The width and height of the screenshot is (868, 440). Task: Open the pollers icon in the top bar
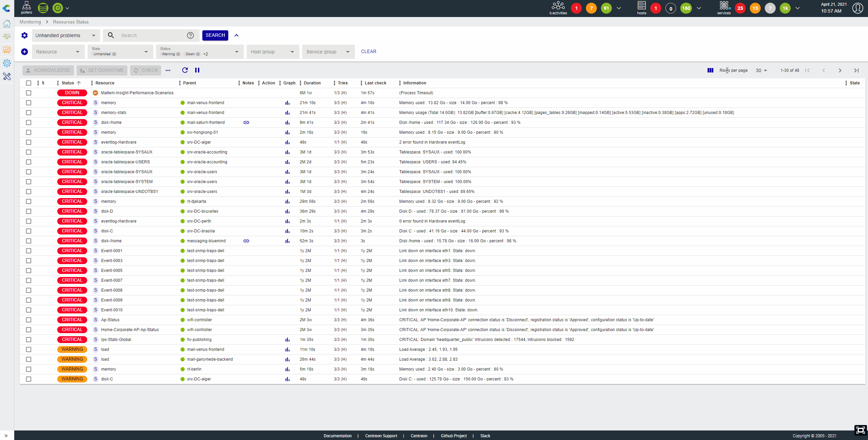pyautogui.click(x=26, y=8)
